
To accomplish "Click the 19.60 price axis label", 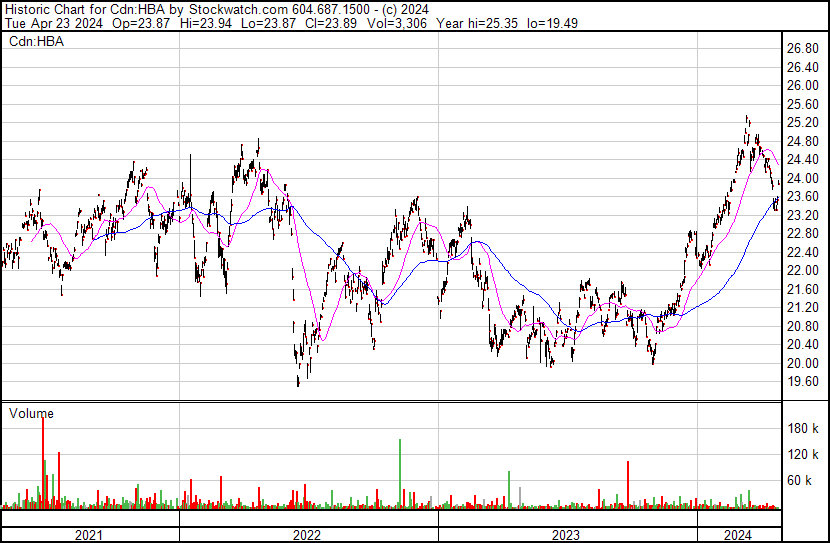I will (803, 382).
